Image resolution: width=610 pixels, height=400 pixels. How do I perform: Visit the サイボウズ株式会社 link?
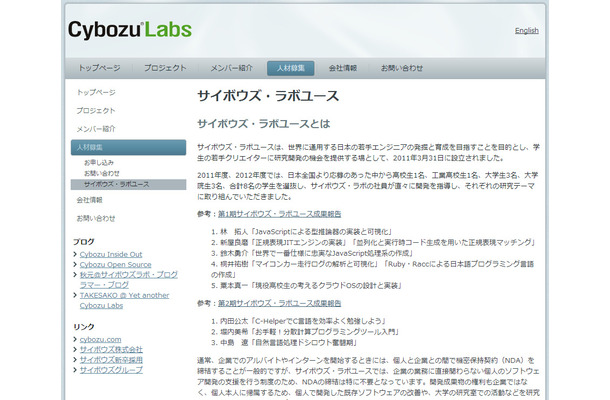(111, 349)
